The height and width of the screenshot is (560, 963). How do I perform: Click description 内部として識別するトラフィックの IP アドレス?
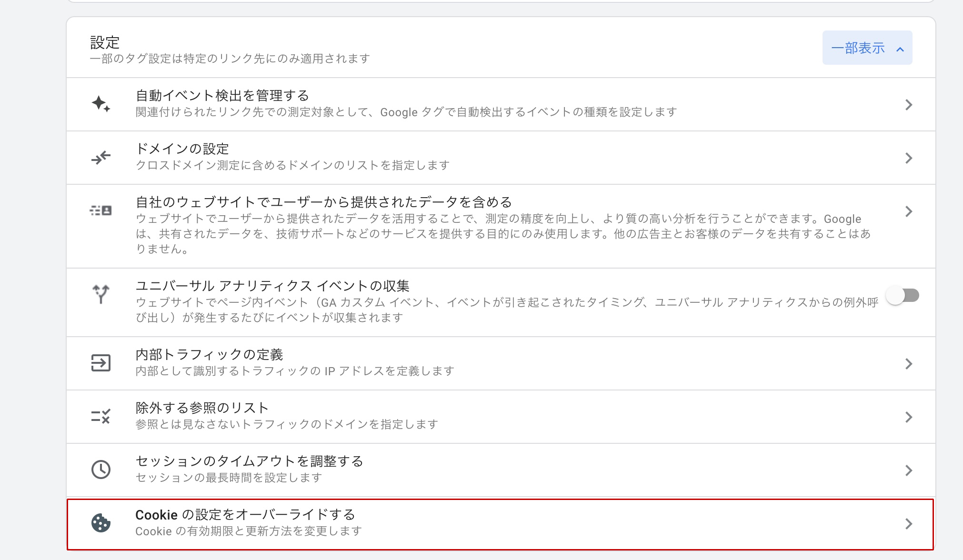coord(295,371)
